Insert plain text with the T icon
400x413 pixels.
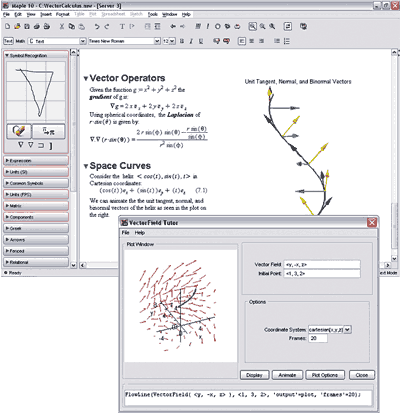(122, 26)
